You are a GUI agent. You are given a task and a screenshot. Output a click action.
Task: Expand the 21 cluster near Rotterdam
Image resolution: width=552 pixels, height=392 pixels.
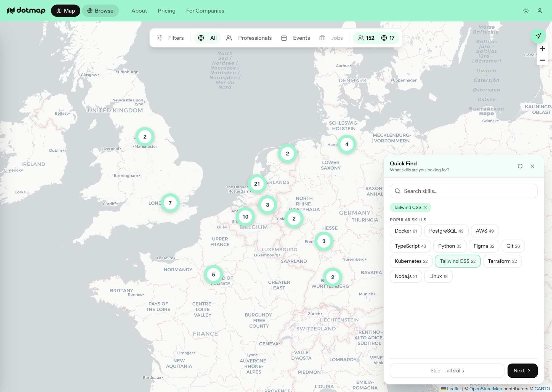[257, 184]
